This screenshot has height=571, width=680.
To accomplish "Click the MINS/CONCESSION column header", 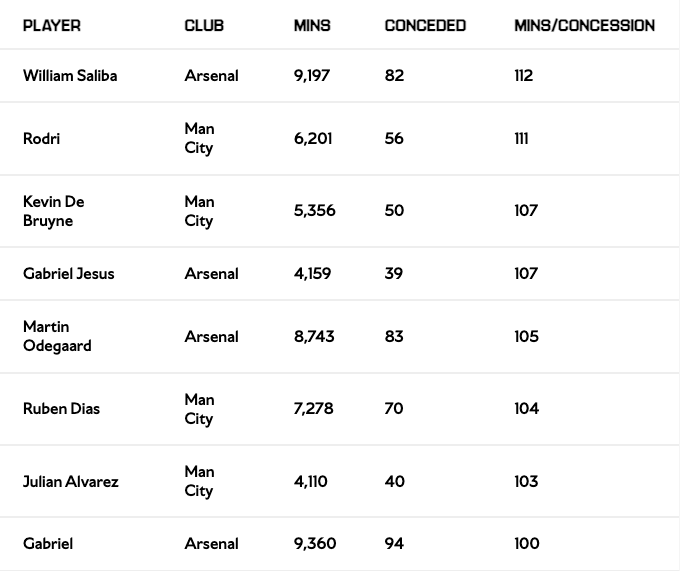I will [584, 25].
